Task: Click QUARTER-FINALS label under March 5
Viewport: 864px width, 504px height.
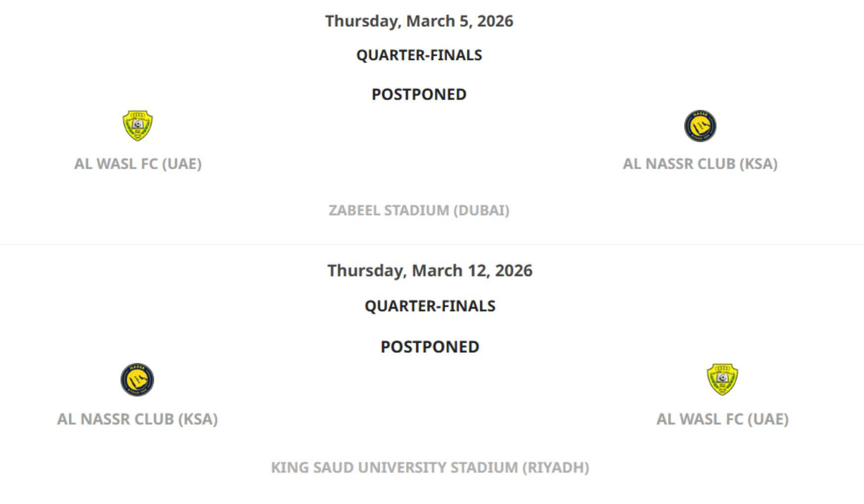Action: click(x=419, y=55)
